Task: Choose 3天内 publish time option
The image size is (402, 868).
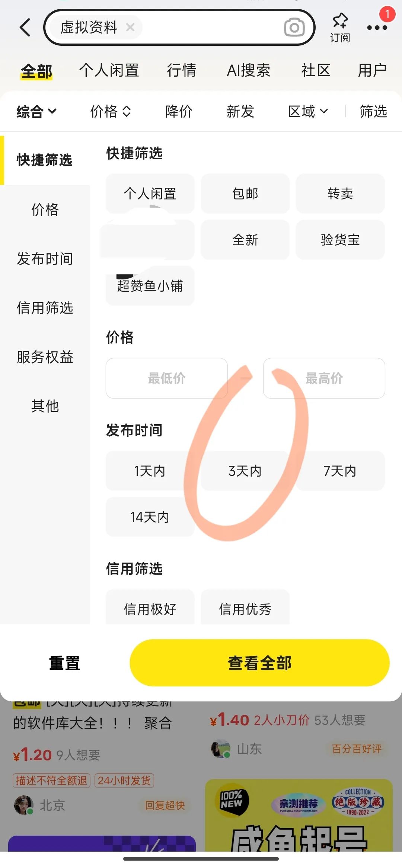Action: click(245, 471)
